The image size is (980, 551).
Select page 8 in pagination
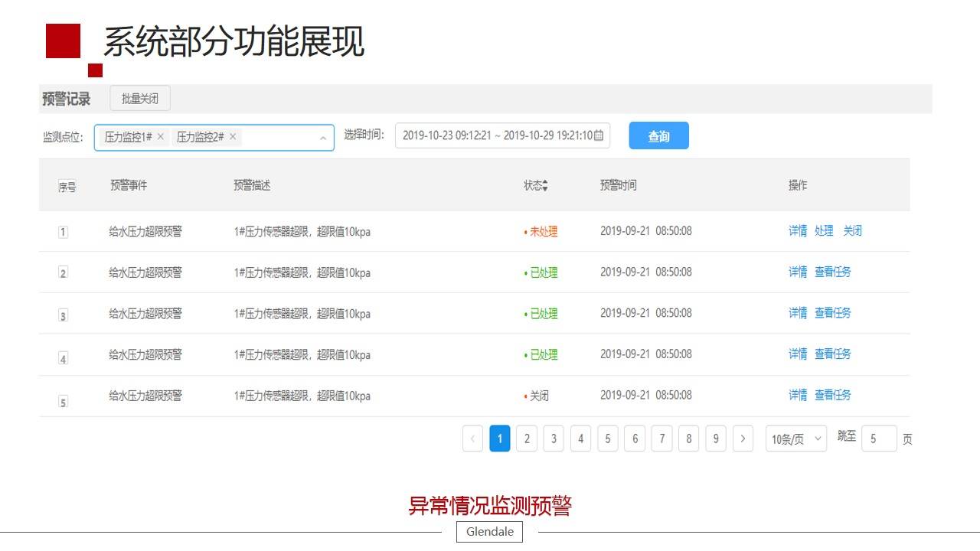point(689,439)
